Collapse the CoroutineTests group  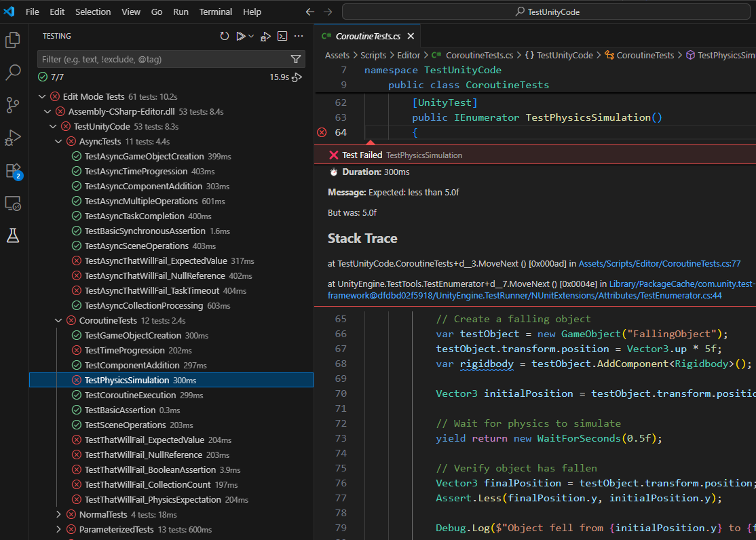click(58, 320)
